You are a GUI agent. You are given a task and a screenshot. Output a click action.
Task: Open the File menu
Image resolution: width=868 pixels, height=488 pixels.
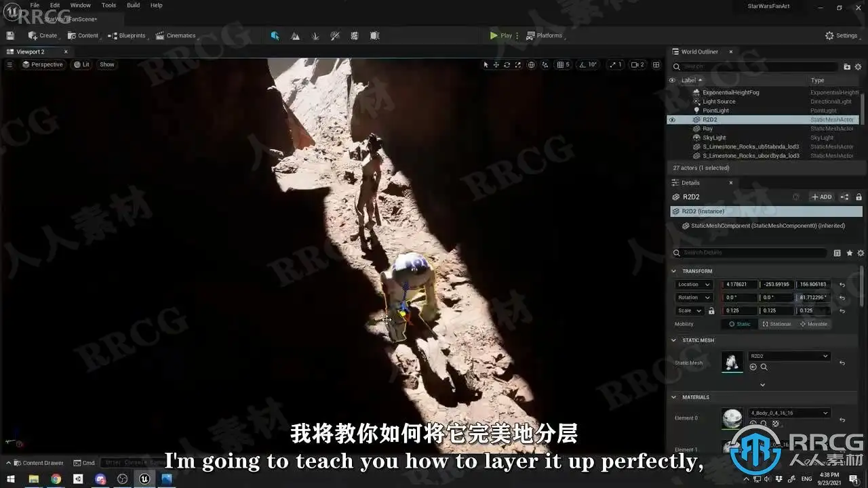coord(35,5)
